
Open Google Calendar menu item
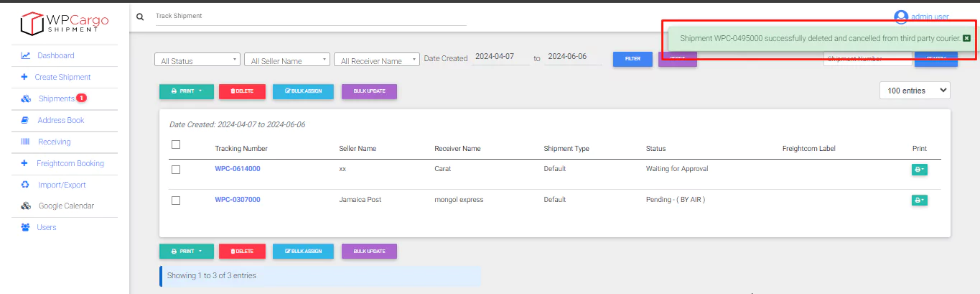click(x=66, y=206)
